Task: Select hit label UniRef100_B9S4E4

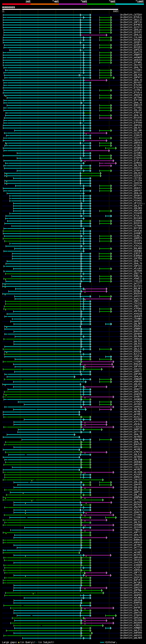Action: click(x=131, y=40)
